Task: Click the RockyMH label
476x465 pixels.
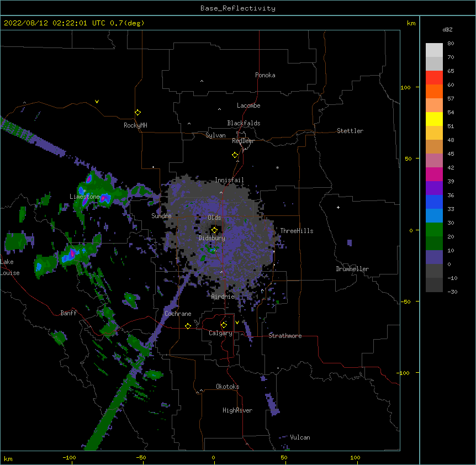Action: click(x=135, y=125)
